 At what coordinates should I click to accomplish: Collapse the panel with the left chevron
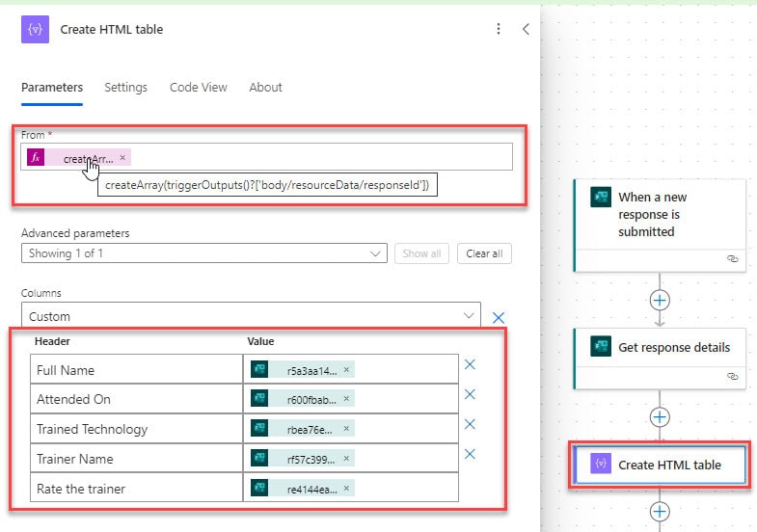click(x=526, y=29)
